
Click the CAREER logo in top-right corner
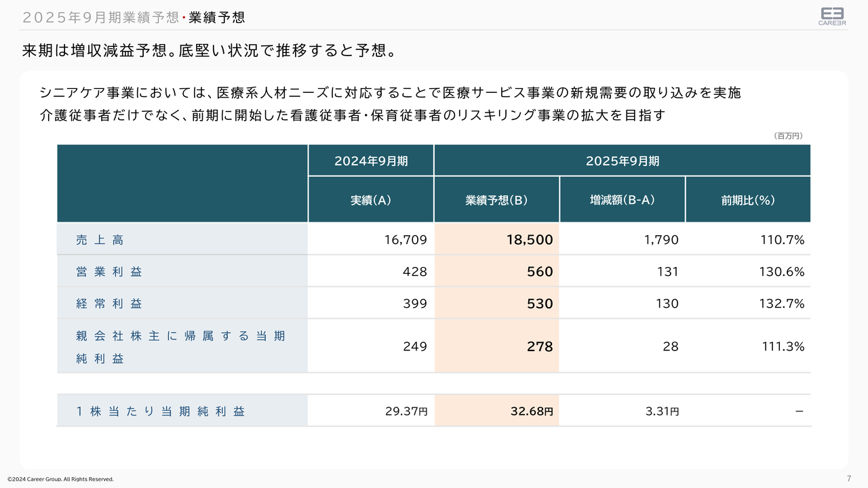point(832,16)
